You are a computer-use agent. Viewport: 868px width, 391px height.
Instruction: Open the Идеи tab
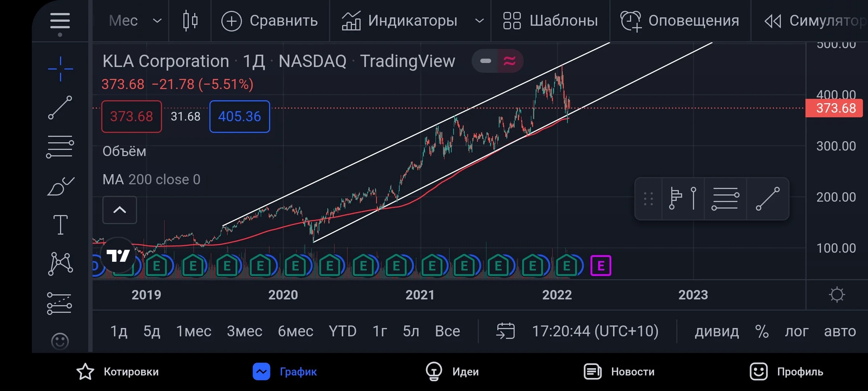[x=452, y=371]
